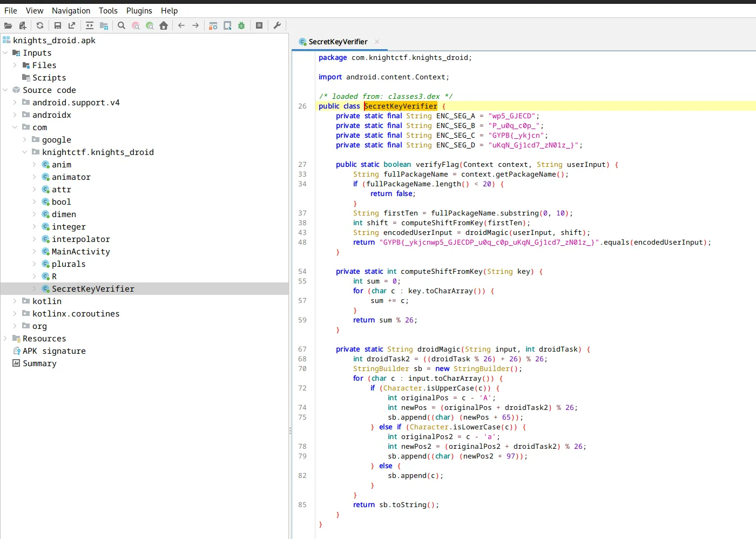Toggle the deobfuscation mode button

213,25
